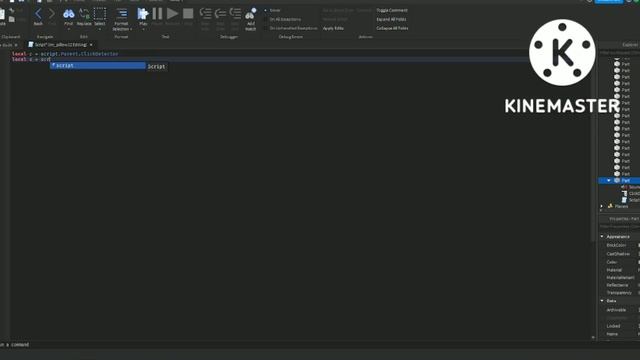The height and width of the screenshot is (360, 640).
Task: Click the Replace tool icon
Action: click(x=84, y=14)
